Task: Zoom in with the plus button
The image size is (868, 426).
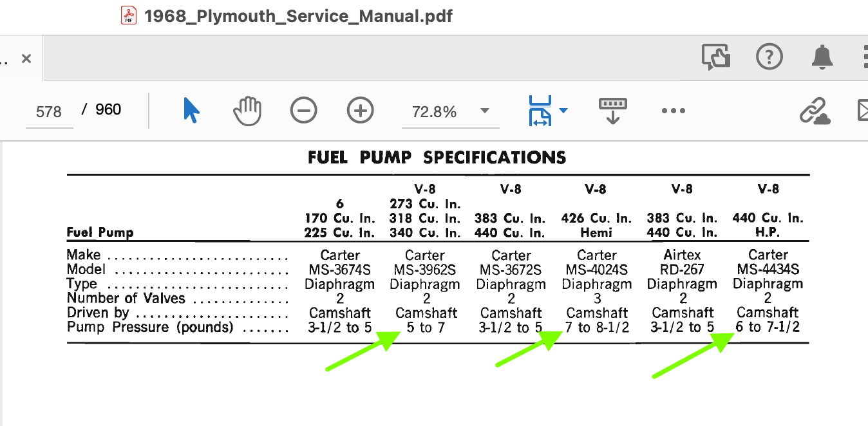Action: pyautogui.click(x=360, y=111)
